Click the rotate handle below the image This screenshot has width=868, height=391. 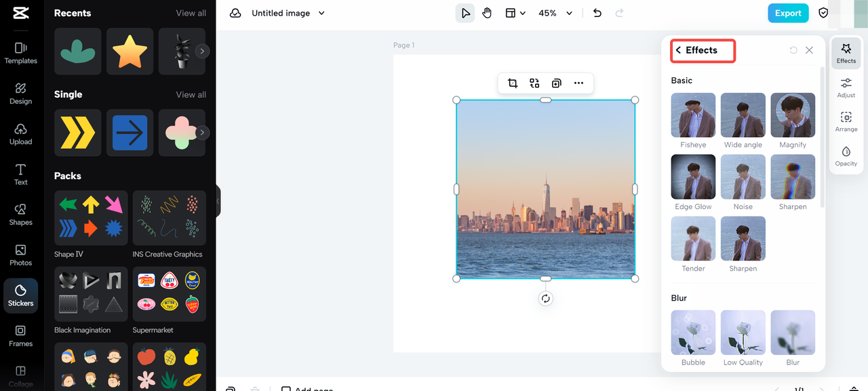[545, 299]
